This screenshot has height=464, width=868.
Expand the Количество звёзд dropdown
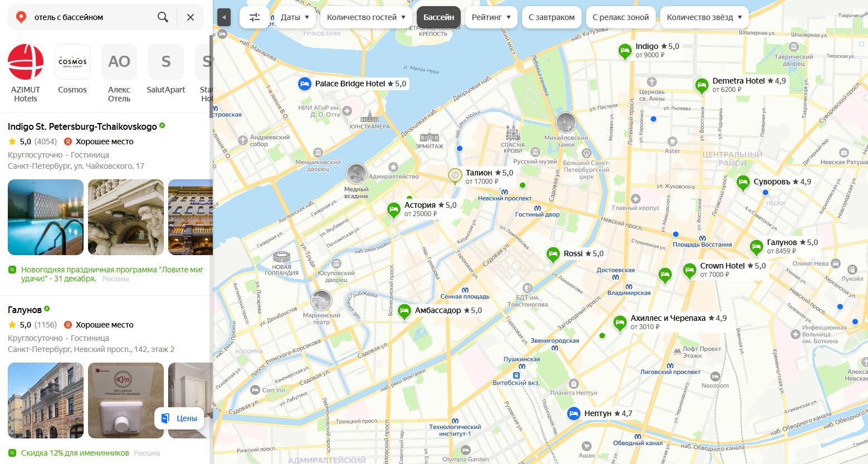(x=704, y=17)
